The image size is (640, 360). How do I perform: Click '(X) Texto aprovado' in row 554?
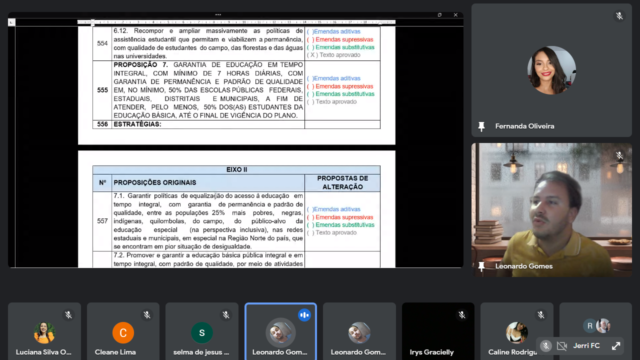(x=333, y=55)
